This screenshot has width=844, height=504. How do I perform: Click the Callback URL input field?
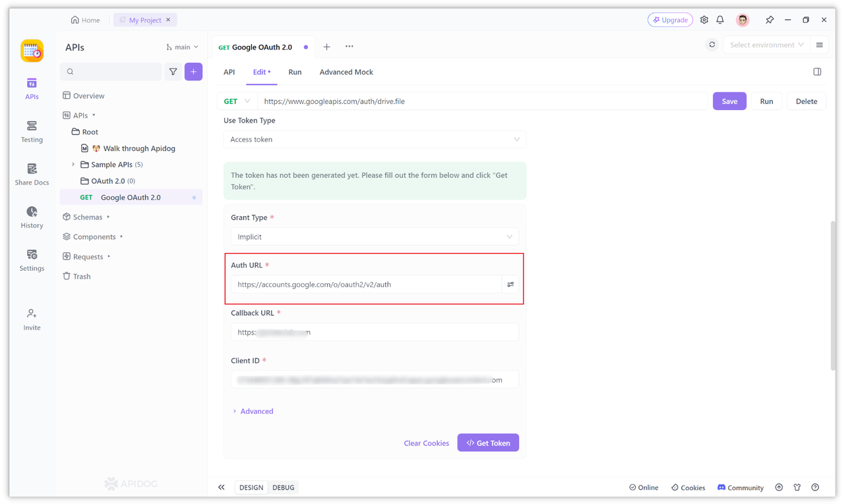375,332
